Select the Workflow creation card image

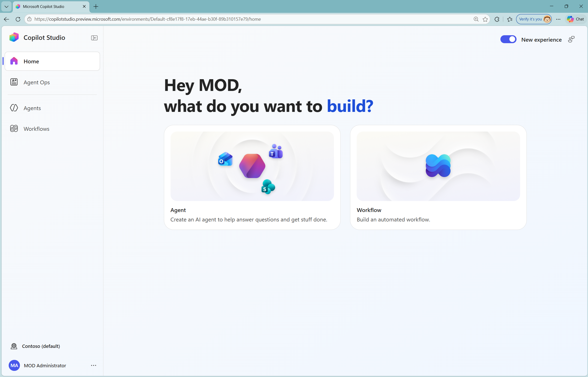[438, 166]
